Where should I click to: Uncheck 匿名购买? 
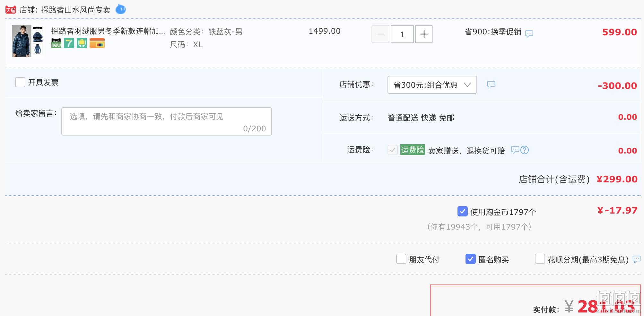(471, 259)
